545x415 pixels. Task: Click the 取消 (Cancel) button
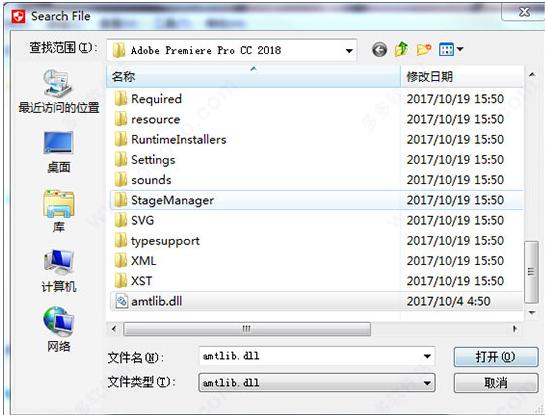tap(496, 383)
